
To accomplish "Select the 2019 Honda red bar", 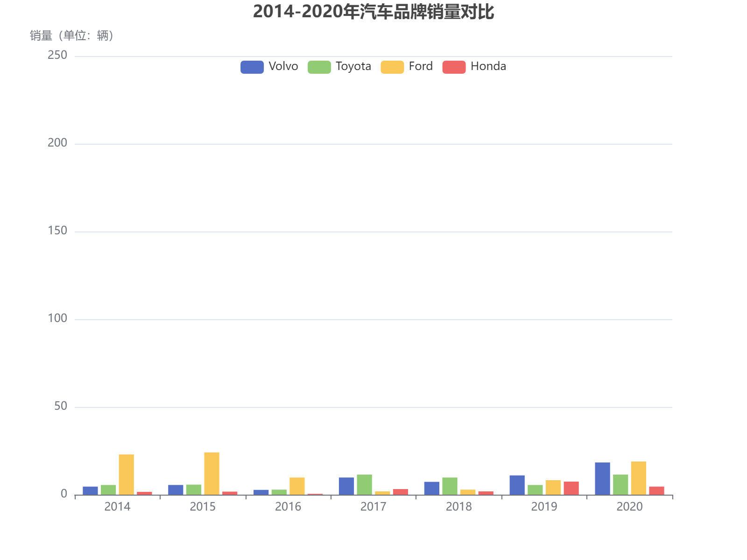I will point(571,488).
